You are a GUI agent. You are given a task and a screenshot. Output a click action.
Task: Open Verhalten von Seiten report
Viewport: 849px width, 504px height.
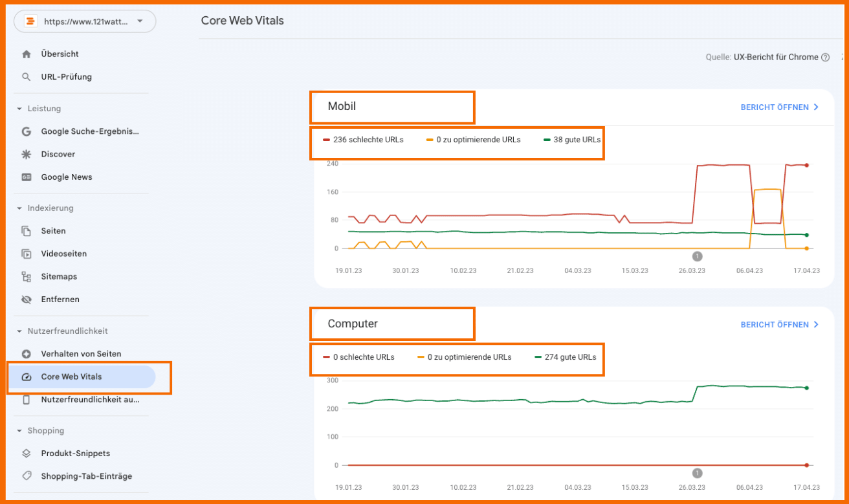[x=81, y=354]
